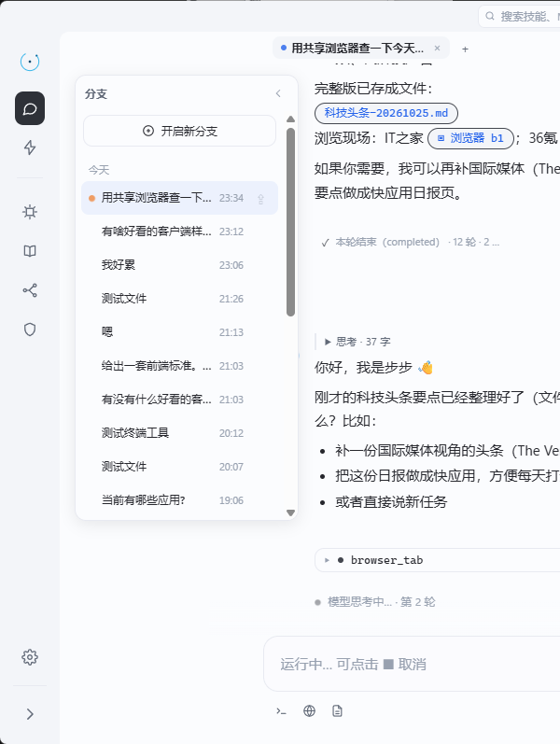Select branch 我好累
Screen dimensions: 560x744
click(179, 265)
